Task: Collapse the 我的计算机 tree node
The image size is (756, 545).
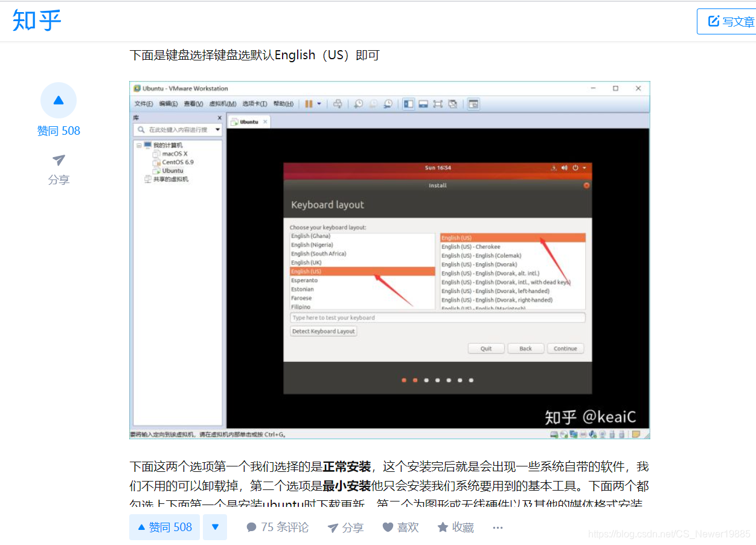Action: (138, 145)
